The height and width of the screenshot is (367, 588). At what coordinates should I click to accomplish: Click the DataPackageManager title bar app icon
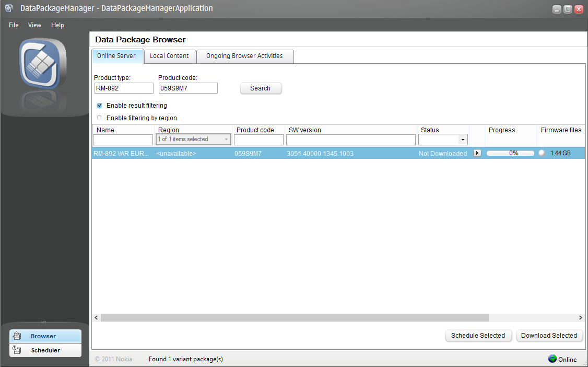(9, 8)
